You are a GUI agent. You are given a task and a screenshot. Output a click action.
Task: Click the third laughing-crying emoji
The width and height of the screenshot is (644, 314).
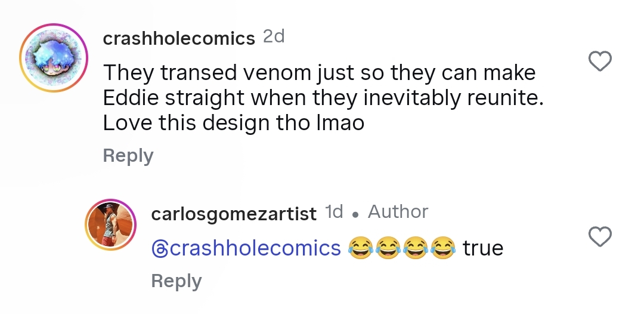pos(415,248)
